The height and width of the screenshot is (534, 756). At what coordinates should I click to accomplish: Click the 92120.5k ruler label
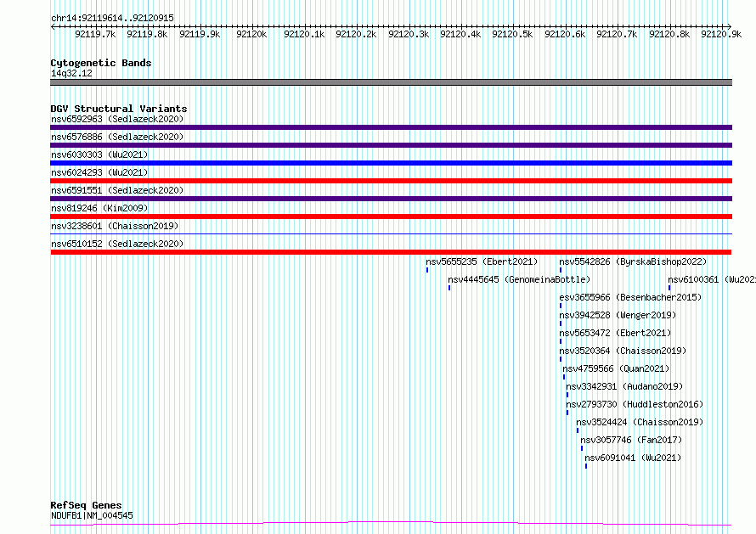(x=512, y=34)
